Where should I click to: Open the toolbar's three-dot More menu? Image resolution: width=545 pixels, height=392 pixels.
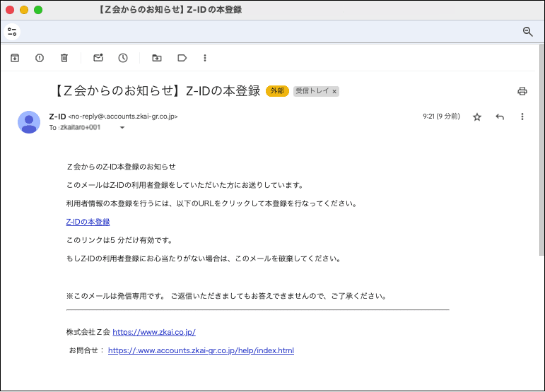[x=205, y=58]
